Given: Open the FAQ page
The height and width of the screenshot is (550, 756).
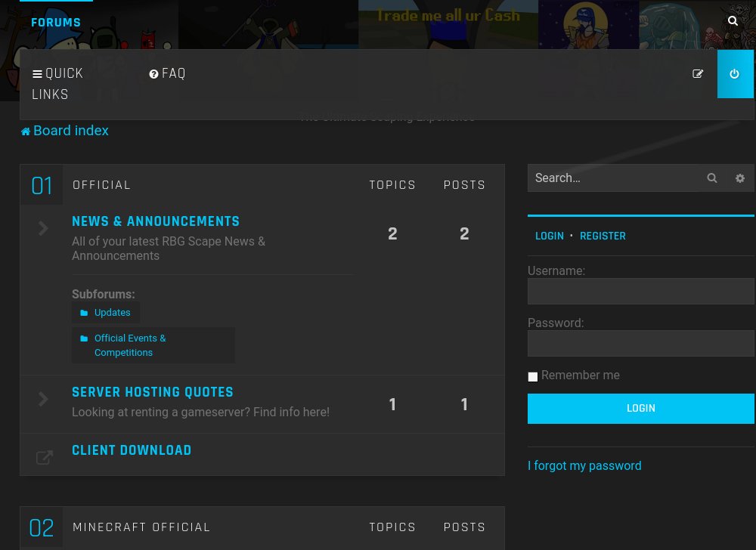Looking at the screenshot, I should pos(167,73).
